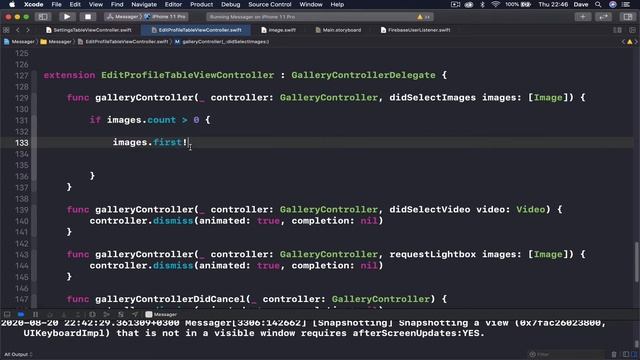640x360 pixels.
Task: Jump to previous issue arrow
Action: 623,42
